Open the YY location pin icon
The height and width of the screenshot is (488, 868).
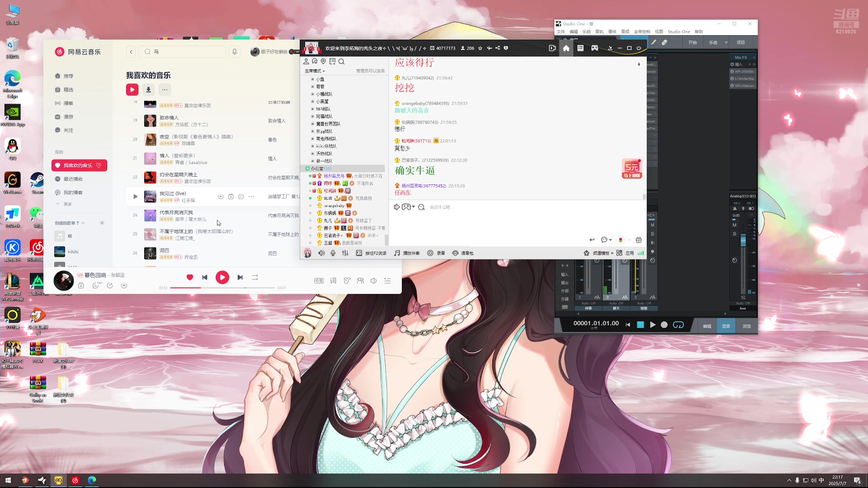[323, 61]
